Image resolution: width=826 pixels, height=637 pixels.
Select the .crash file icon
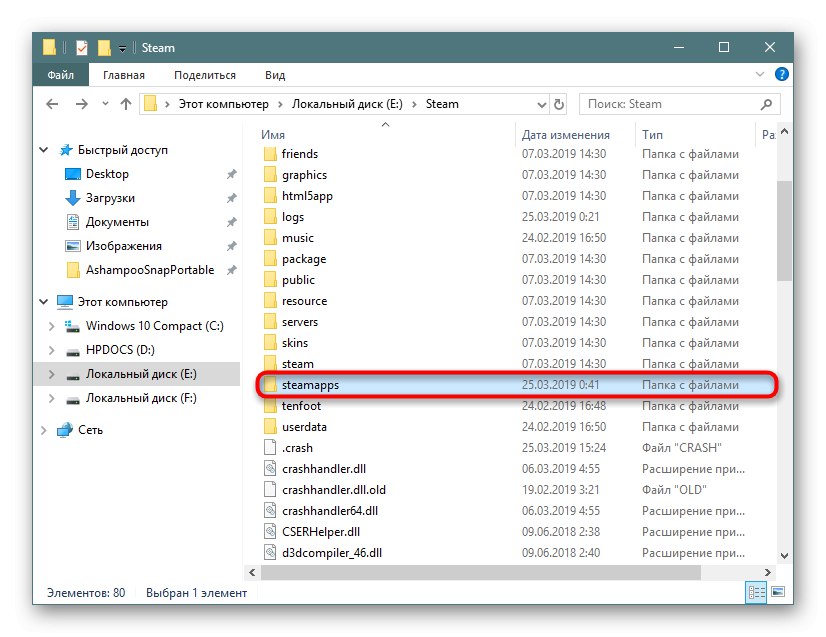click(270, 448)
